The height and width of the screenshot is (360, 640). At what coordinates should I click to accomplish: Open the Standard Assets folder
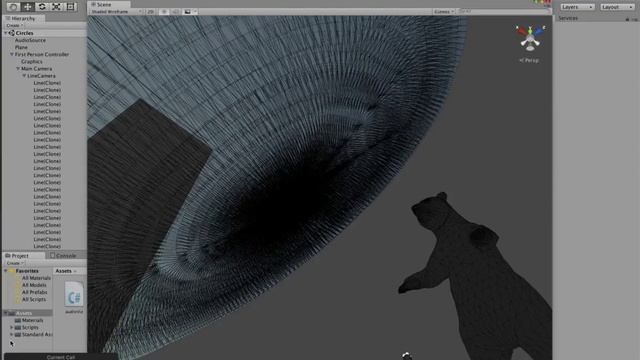(37, 334)
